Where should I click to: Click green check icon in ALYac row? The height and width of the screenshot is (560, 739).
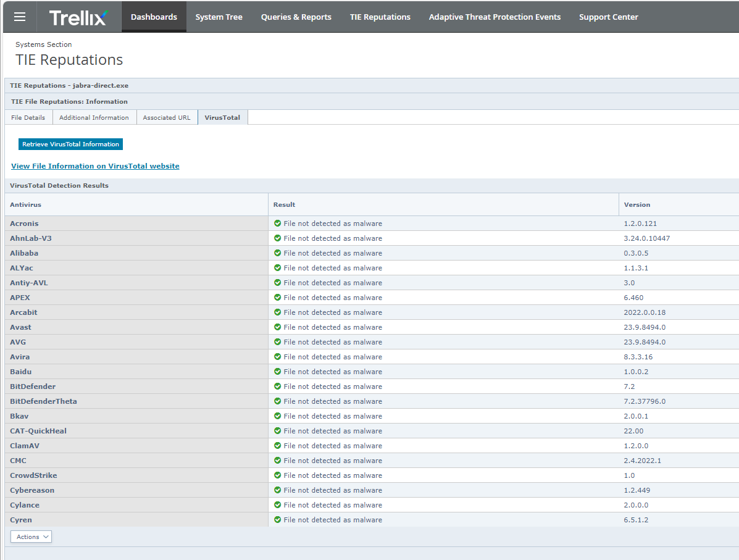pos(278,268)
